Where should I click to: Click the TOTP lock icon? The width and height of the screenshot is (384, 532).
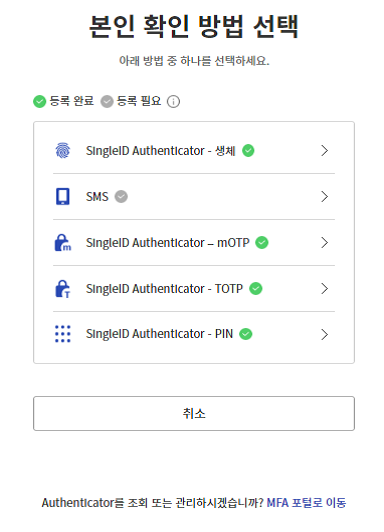63,289
